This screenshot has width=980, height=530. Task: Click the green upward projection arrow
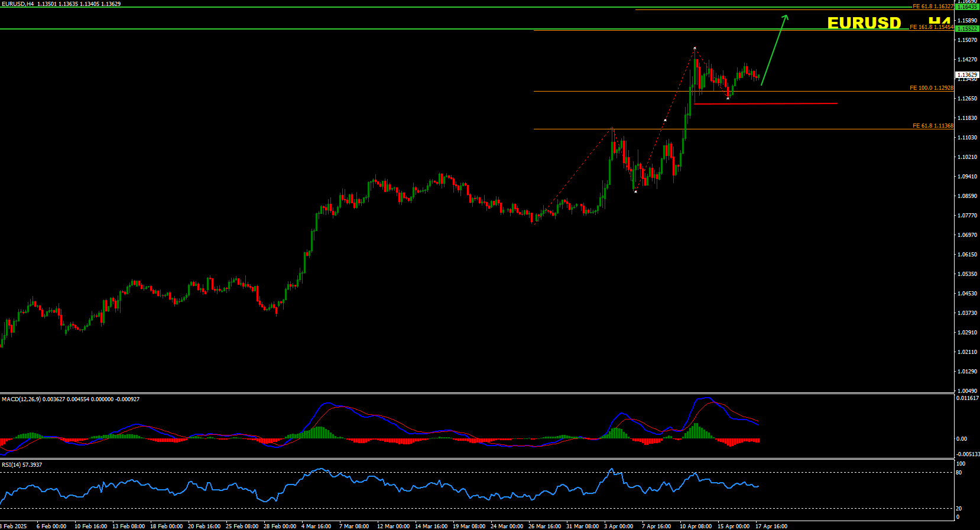[x=774, y=50]
